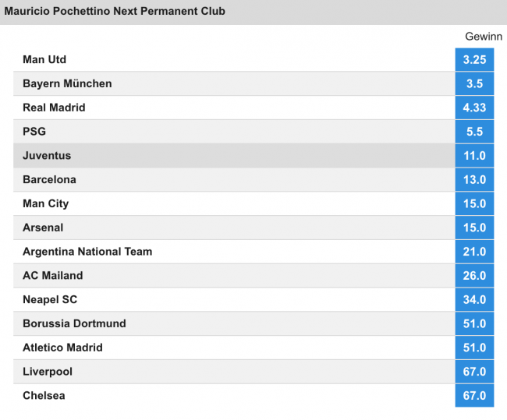The height and width of the screenshot is (420, 507).
Task: Select Bayern München odds of 3.5
Action: coord(473,84)
